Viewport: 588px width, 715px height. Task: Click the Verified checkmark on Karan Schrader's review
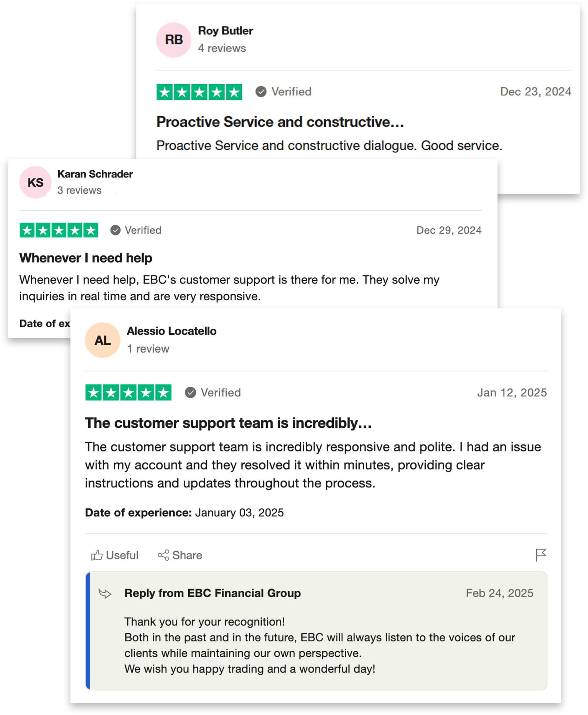[116, 230]
